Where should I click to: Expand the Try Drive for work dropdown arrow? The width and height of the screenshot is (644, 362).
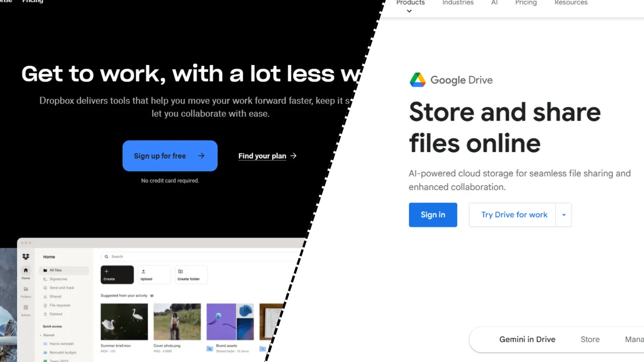[x=563, y=215]
